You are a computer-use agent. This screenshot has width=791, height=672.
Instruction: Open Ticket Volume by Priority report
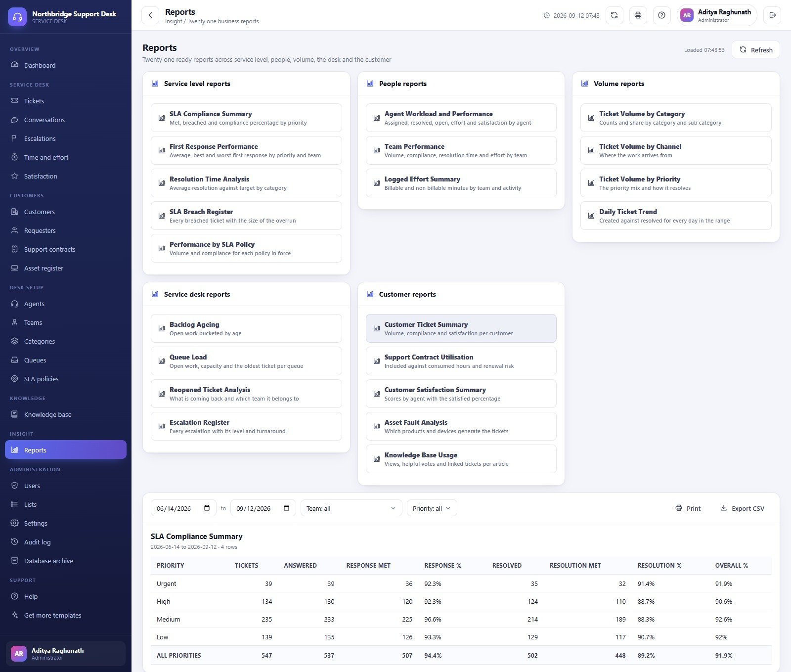point(676,183)
